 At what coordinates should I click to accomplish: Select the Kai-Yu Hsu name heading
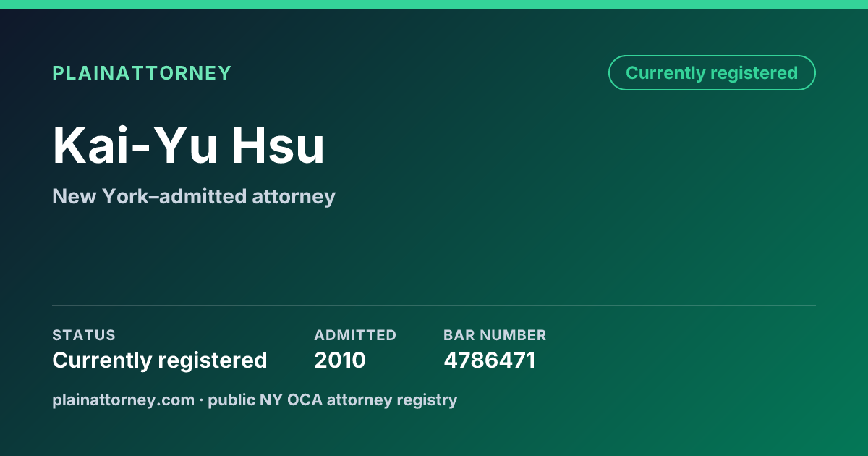pyautogui.click(x=189, y=145)
